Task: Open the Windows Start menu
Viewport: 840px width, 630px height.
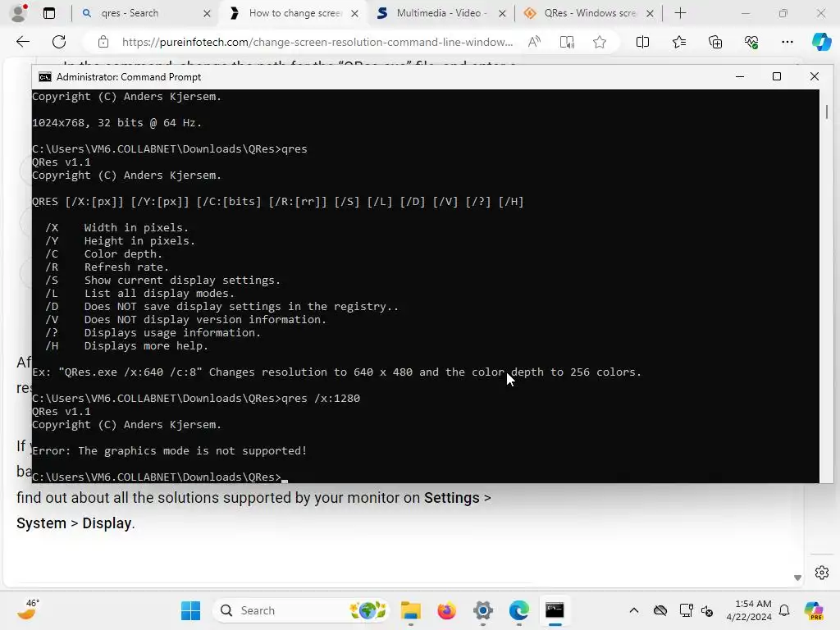Action: (190, 610)
